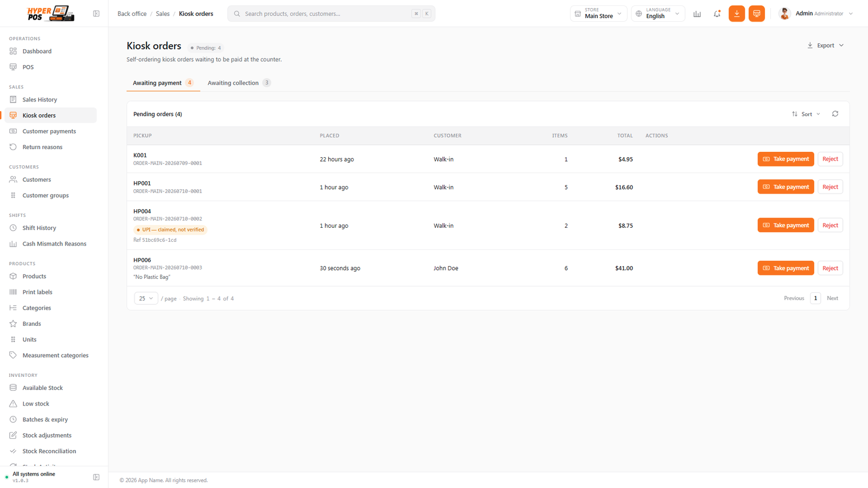Click the Shift History clock icon
The image size is (868, 488).
(x=13, y=228)
